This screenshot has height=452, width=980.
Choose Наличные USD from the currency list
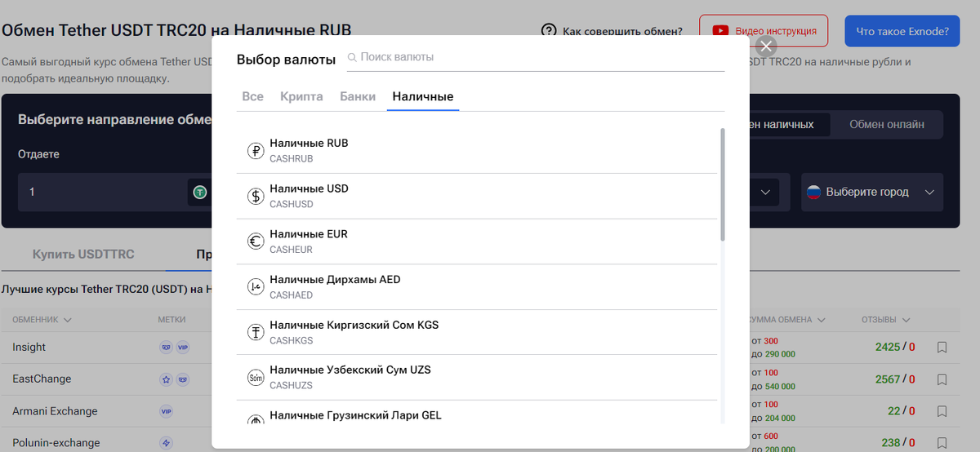coord(477,196)
